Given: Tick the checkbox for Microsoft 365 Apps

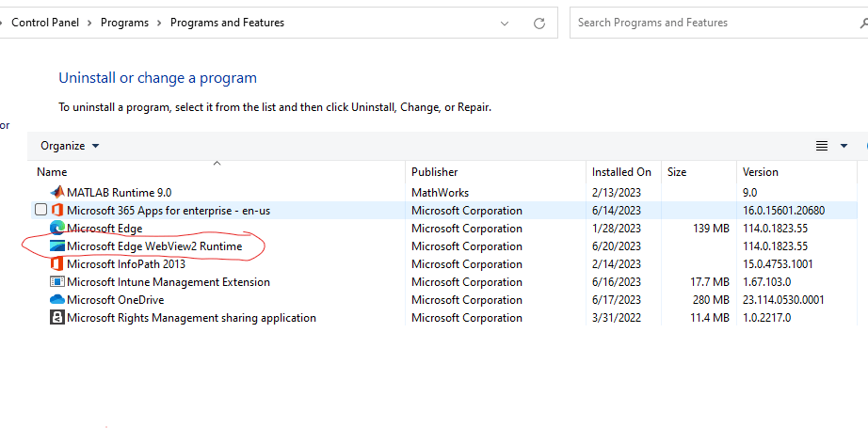Looking at the screenshot, I should click(x=41, y=210).
